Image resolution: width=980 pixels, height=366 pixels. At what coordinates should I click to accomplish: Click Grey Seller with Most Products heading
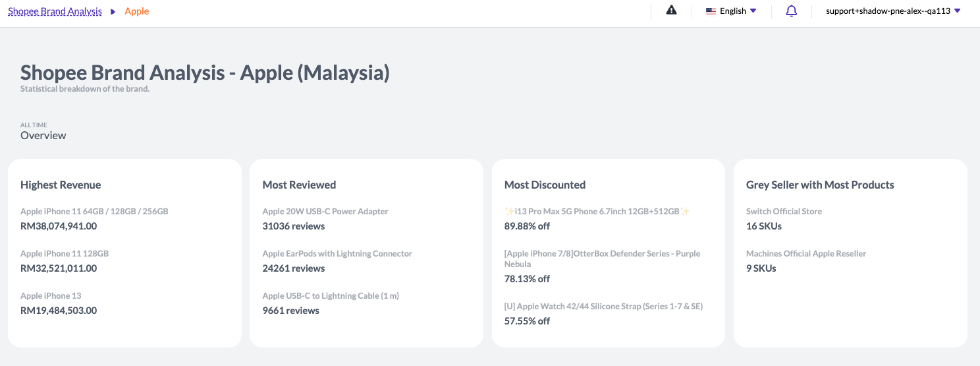[820, 185]
